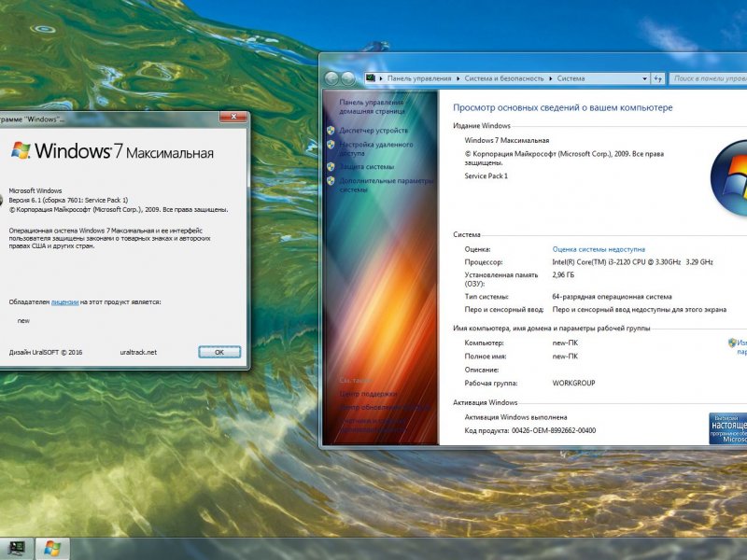
Task: Expand arrow before Панель управления breadcrumb
Action: click(381, 78)
